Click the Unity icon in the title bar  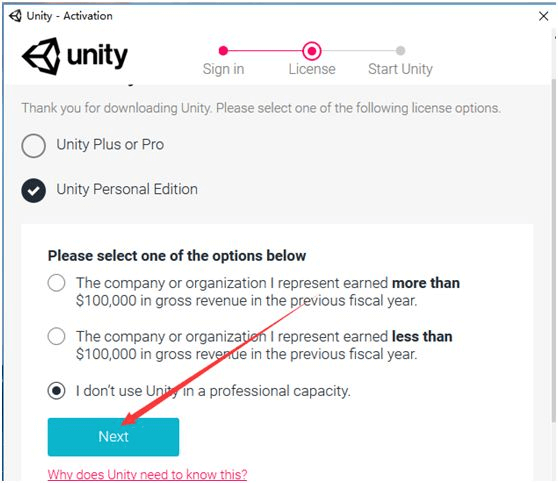point(15,16)
